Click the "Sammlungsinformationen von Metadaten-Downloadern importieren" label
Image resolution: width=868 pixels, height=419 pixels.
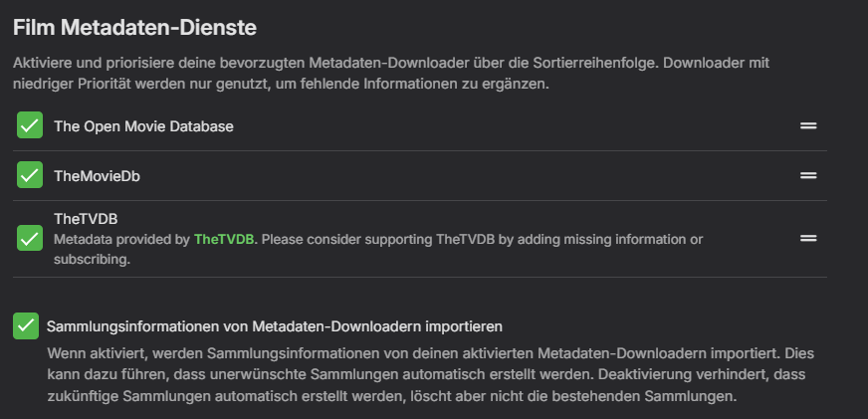point(275,325)
